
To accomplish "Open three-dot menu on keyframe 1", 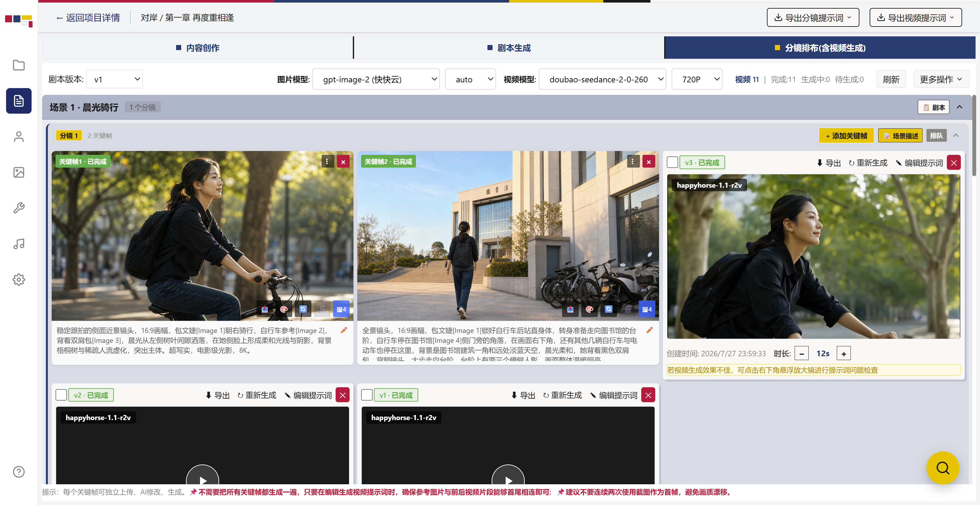I will [327, 161].
